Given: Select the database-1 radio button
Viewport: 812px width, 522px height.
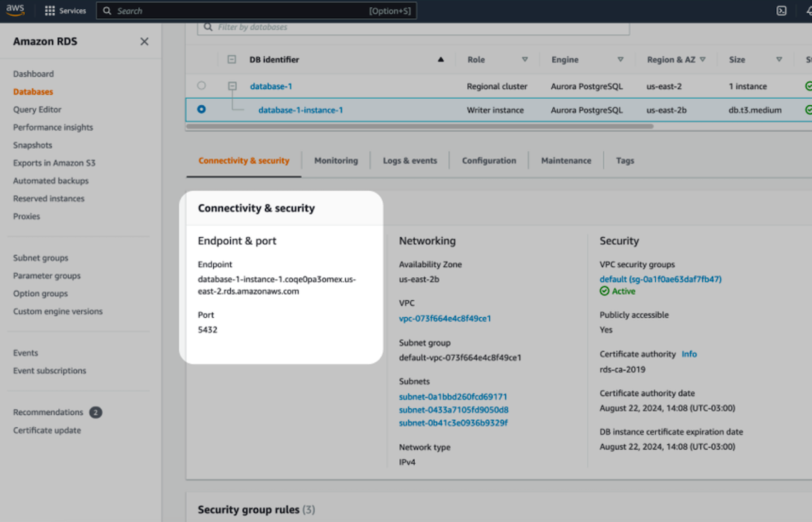Looking at the screenshot, I should point(201,86).
